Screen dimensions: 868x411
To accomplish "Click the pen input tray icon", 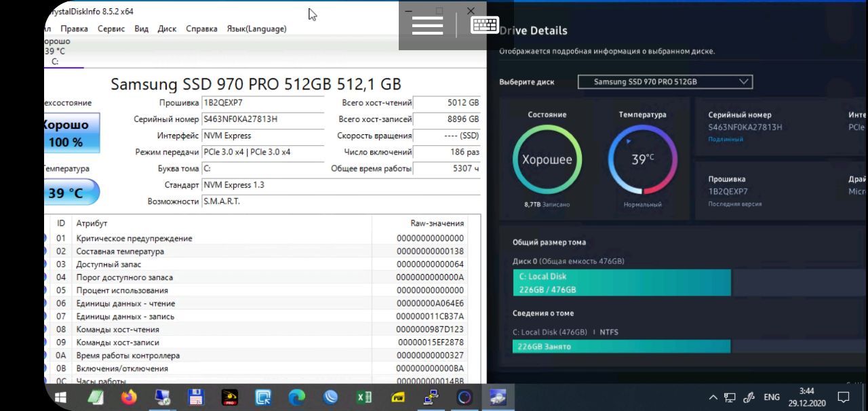I will pyautogui.click(x=749, y=397).
